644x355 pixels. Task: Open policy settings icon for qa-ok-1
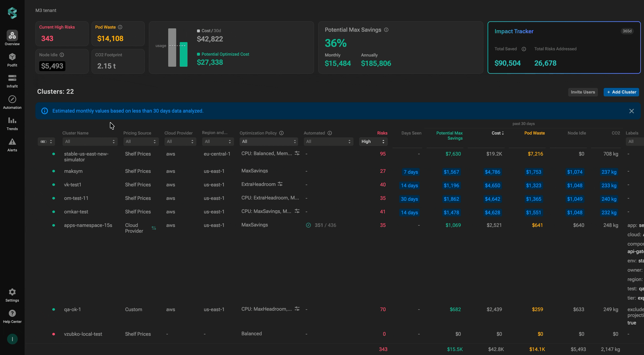pyautogui.click(x=297, y=309)
